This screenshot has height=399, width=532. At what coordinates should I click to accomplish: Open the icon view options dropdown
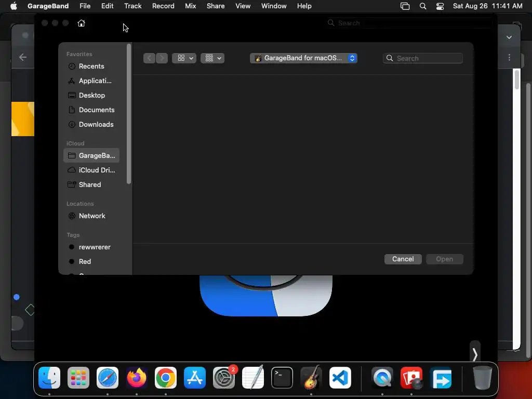[x=184, y=58]
